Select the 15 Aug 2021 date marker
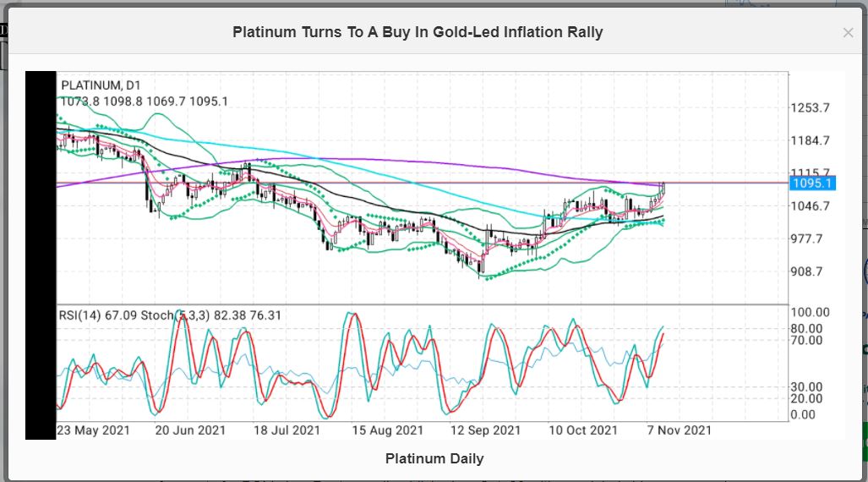The width and height of the screenshot is (868, 482). click(x=385, y=430)
